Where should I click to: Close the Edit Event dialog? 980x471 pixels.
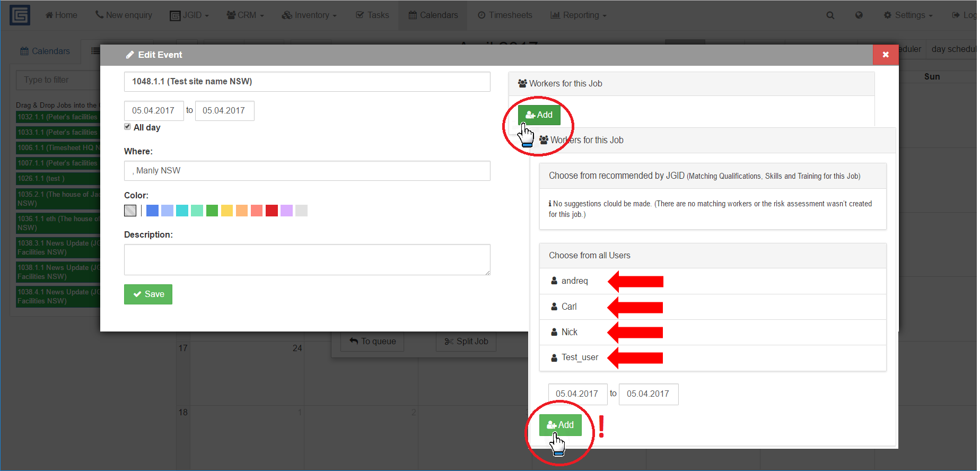(x=886, y=55)
